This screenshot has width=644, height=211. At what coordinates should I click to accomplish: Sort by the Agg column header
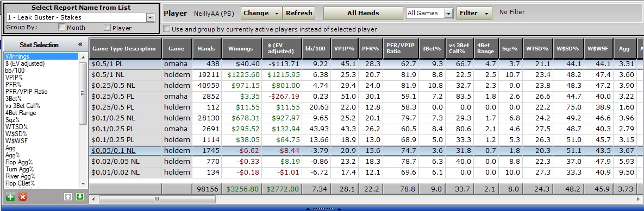tap(624, 48)
